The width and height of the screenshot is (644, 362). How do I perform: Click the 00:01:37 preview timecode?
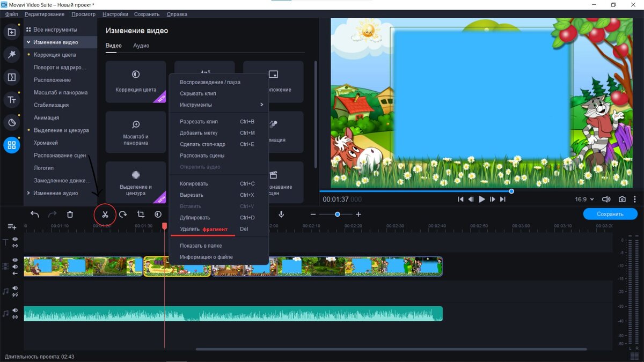pyautogui.click(x=342, y=199)
